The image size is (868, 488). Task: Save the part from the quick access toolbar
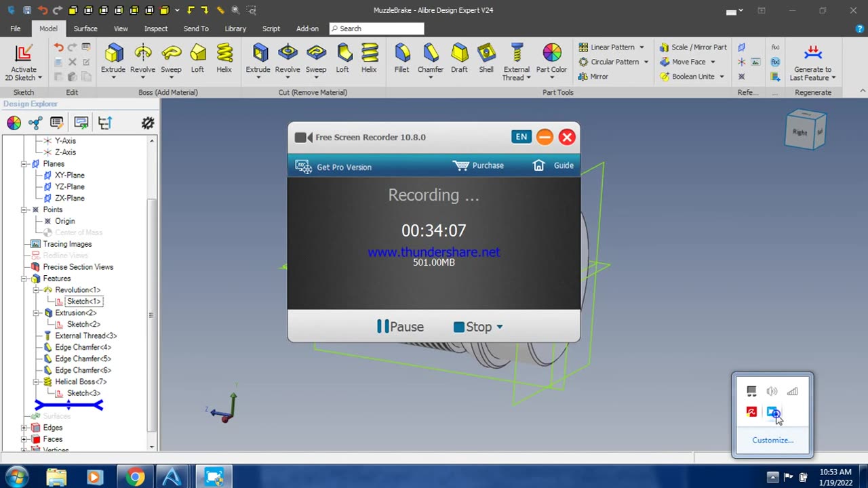[x=27, y=10]
